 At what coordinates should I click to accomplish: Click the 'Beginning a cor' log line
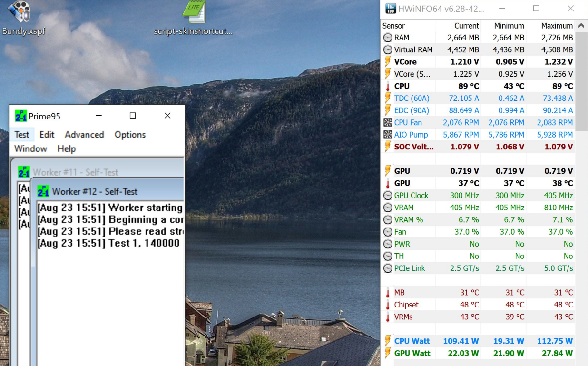[110, 219]
